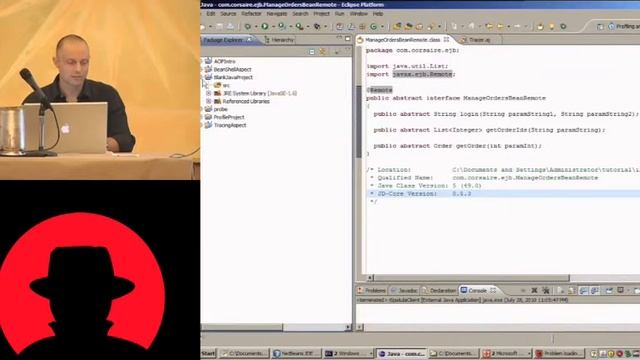Switch to the Profiling perspective button
The width and height of the screenshot is (640, 360).
(x=623, y=27)
